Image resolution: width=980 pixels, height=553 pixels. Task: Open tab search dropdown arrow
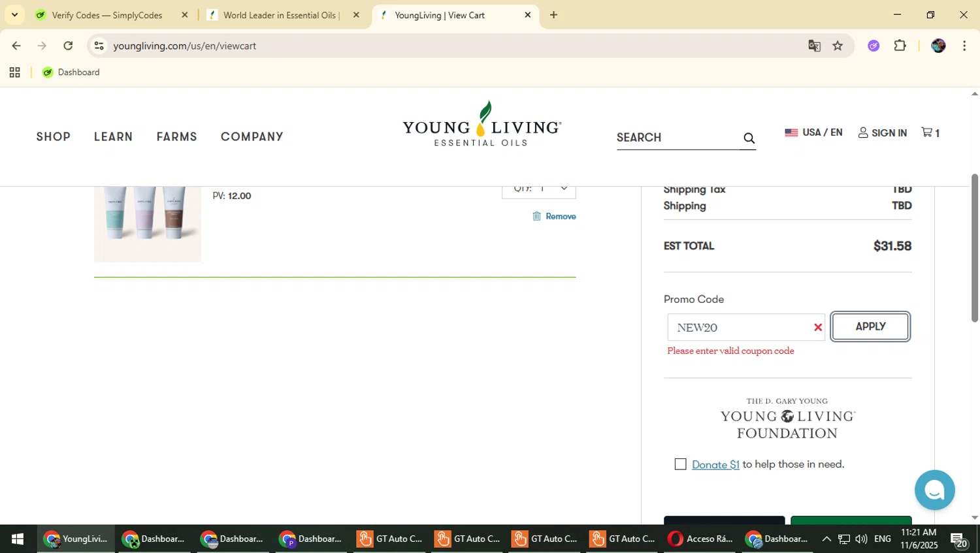(14, 14)
